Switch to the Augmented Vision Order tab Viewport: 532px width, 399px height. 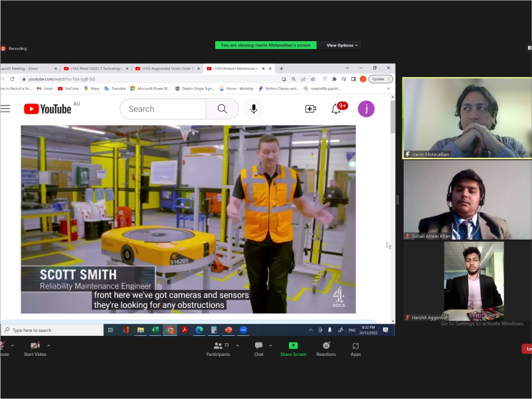(168, 68)
